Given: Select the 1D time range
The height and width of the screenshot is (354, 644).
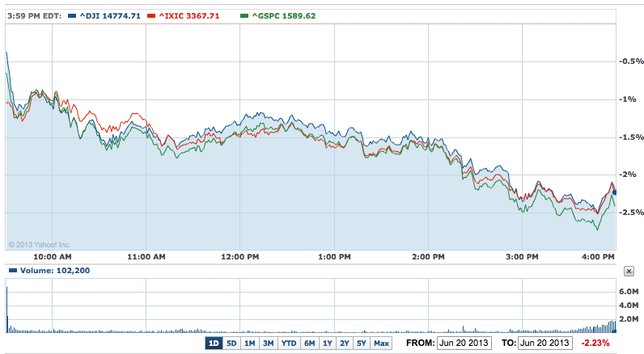Looking at the screenshot, I should 214,343.
